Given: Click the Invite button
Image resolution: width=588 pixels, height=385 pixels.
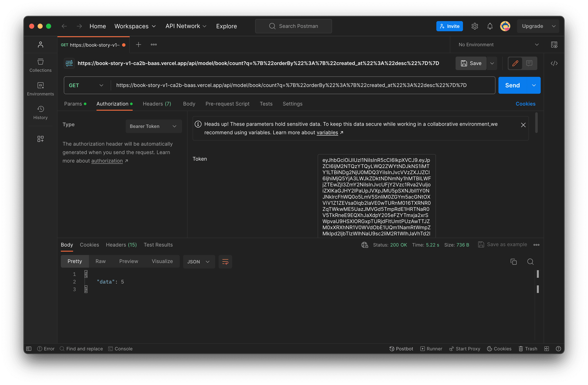Looking at the screenshot, I should (449, 26).
